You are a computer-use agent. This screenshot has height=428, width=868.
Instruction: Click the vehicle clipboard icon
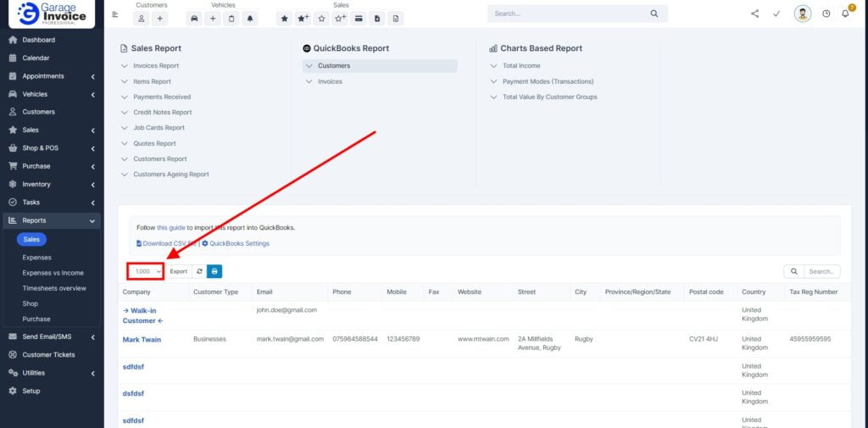[x=231, y=19]
